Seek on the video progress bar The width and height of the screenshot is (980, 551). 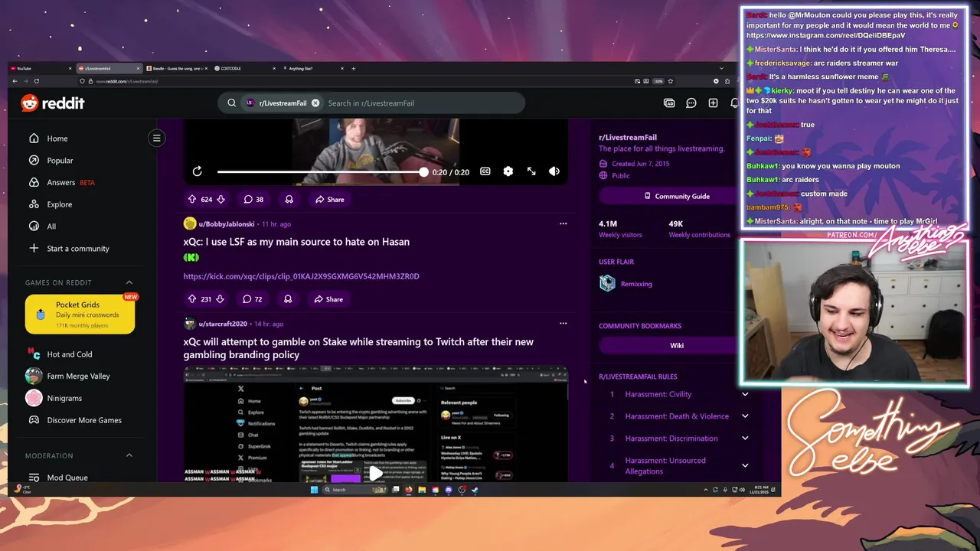[321, 172]
